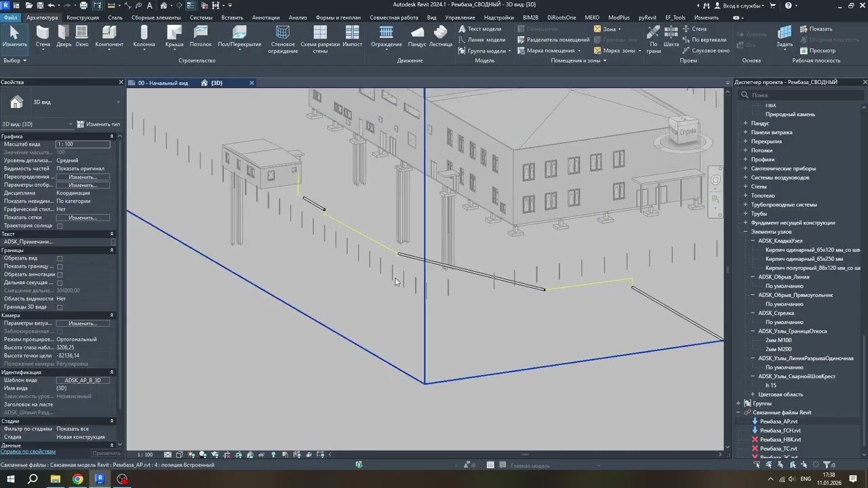Toggle Дальняя секущая checkbox
This screenshot has width=868, height=488.
[60, 283]
